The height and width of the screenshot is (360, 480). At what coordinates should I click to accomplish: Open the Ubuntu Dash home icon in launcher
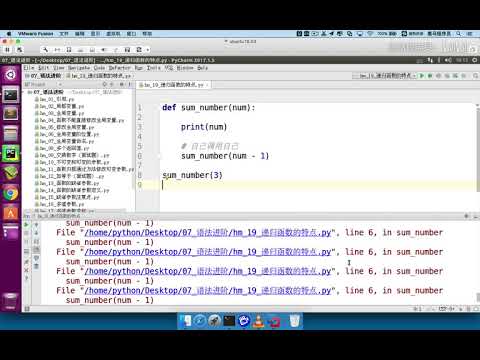click(x=11, y=75)
